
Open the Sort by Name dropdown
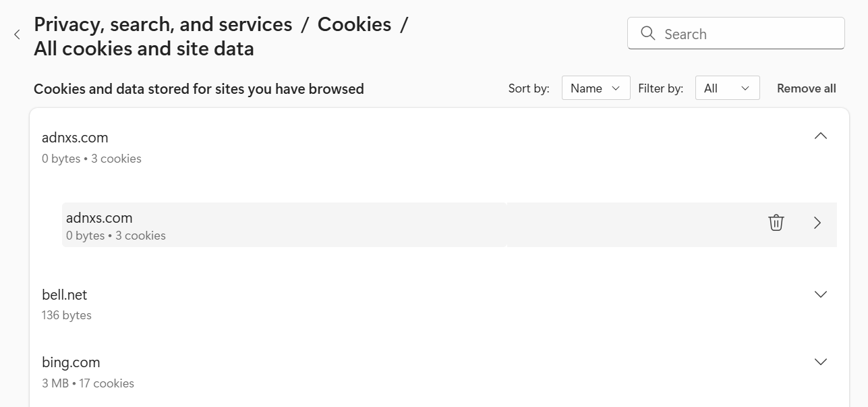coord(596,88)
